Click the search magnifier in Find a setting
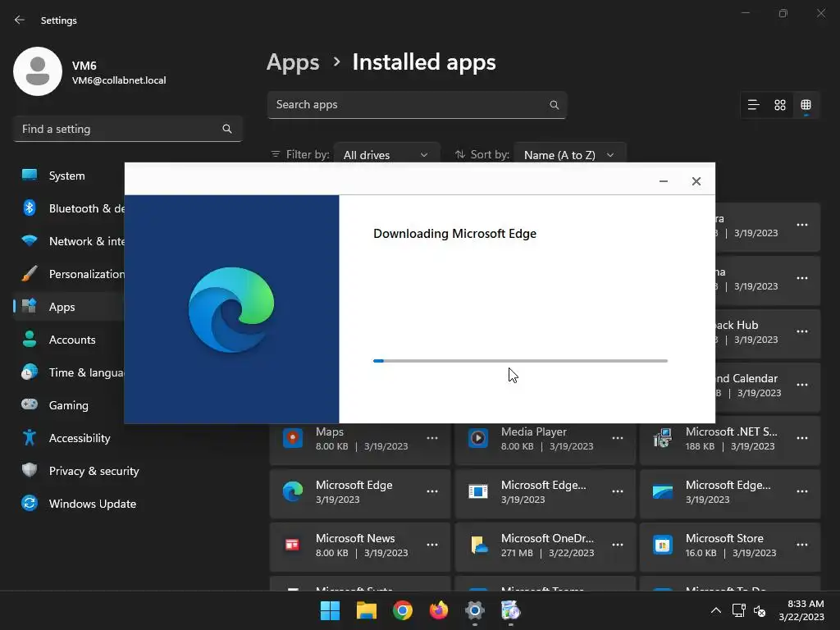The height and width of the screenshot is (630, 840). pyautogui.click(x=227, y=129)
